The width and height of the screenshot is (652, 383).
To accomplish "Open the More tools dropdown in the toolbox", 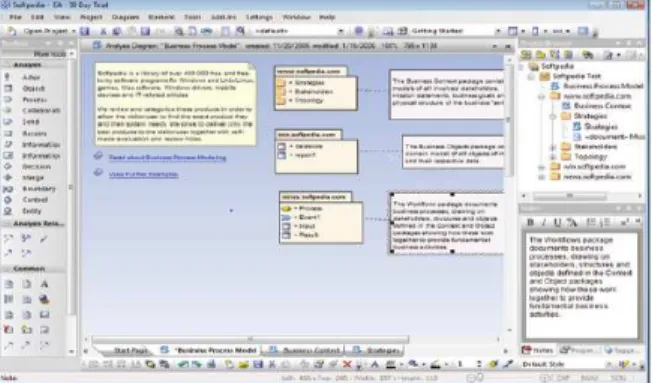I will pyautogui.click(x=72, y=54).
